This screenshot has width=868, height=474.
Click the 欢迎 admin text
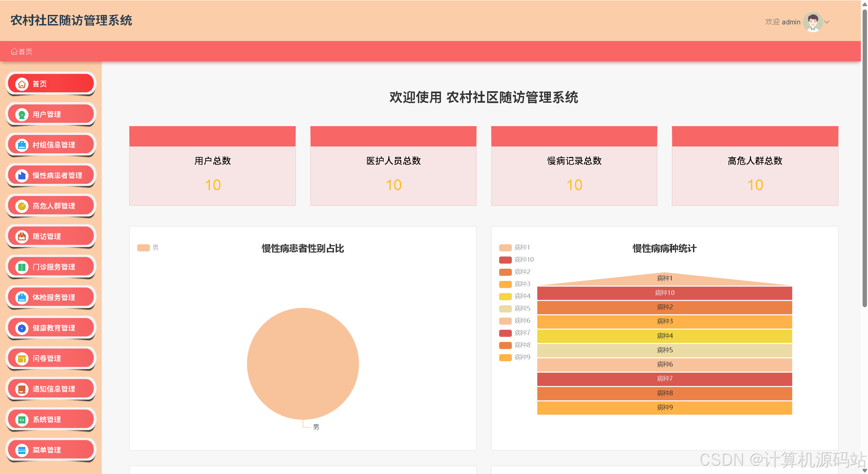(783, 22)
